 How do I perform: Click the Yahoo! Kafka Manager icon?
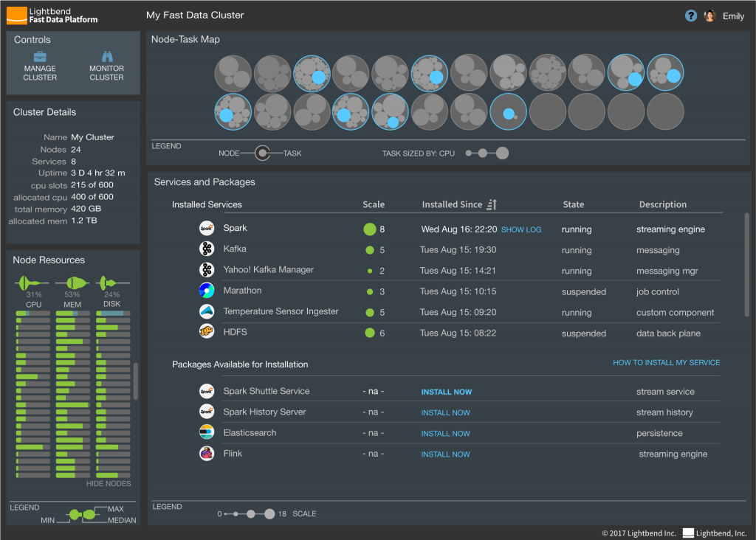click(x=207, y=270)
